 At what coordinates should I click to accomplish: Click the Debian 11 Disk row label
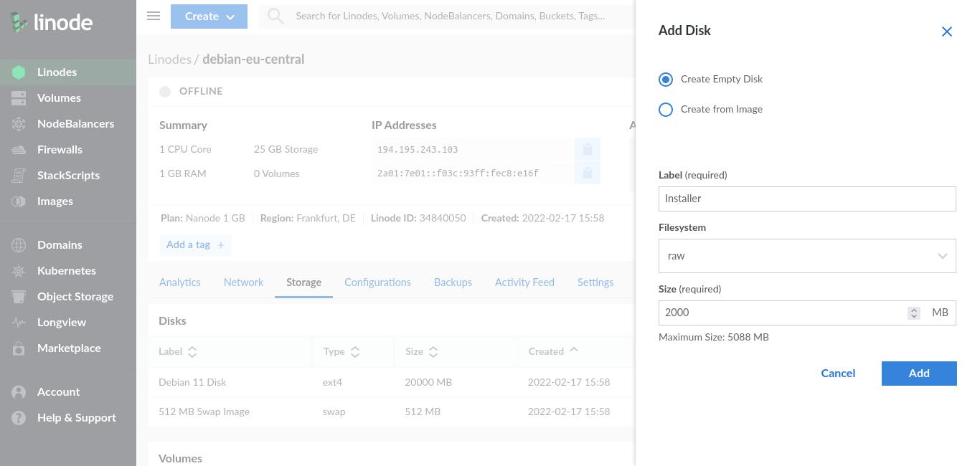(x=192, y=383)
